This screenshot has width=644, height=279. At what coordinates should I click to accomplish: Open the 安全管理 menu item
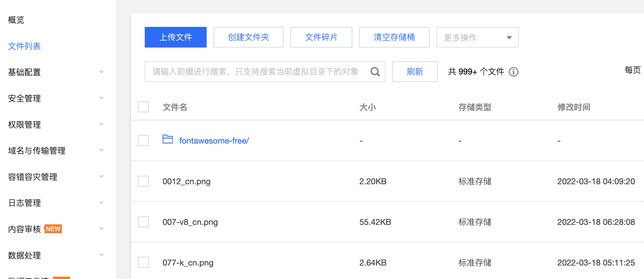click(x=24, y=99)
